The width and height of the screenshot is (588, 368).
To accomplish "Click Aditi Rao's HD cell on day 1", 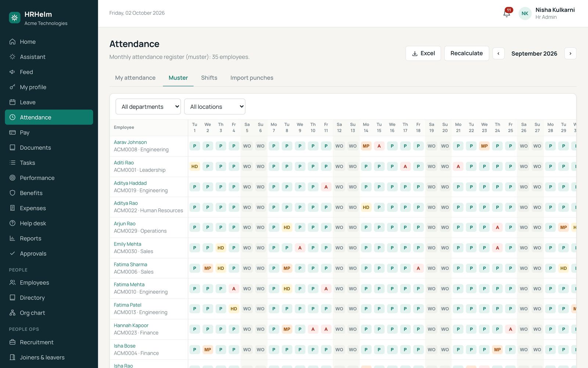I will 194,166.
